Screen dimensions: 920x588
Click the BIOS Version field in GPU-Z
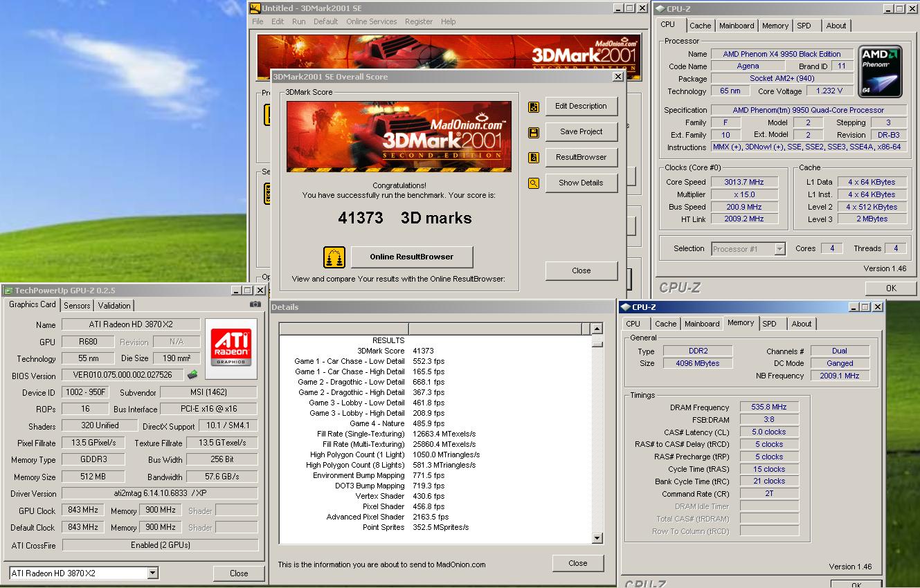coord(123,376)
